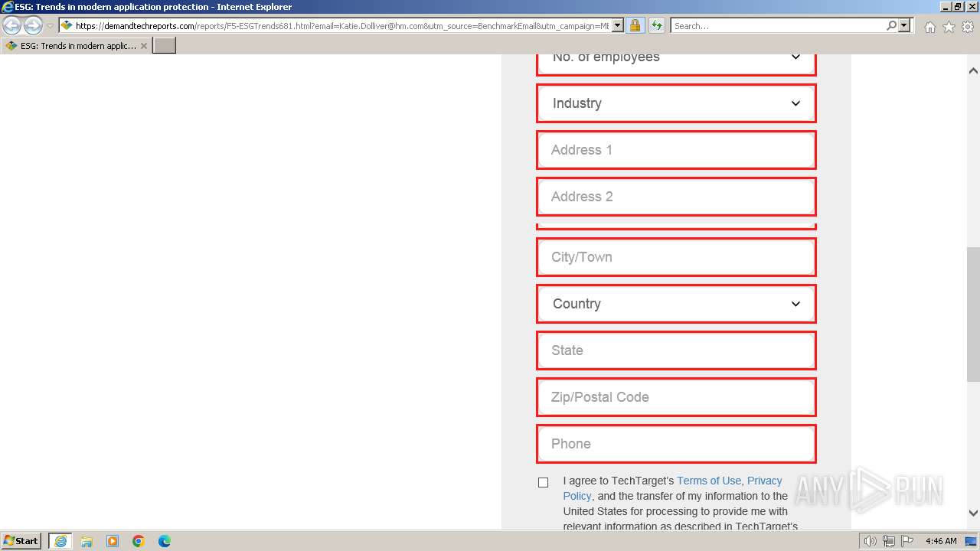Viewport: 980px width, 551px height.
Task: Click the search magnifier icon
Action: (891, 25)
